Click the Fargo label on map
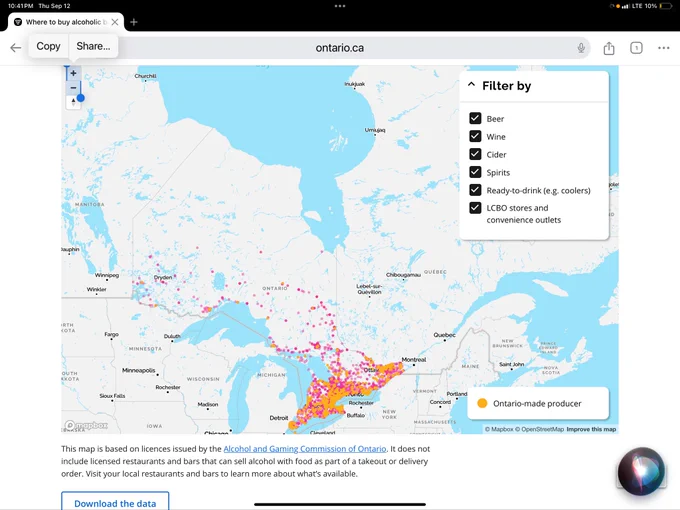The height and width of the screenshot is (510, 680). pyautogui.click(x=111, y=334)
